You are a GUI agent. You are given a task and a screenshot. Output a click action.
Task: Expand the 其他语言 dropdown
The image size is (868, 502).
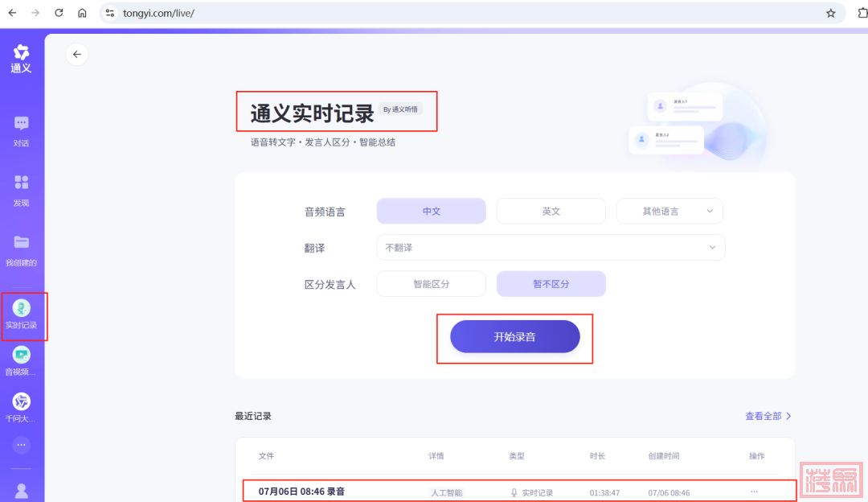[x=669, y=211]
